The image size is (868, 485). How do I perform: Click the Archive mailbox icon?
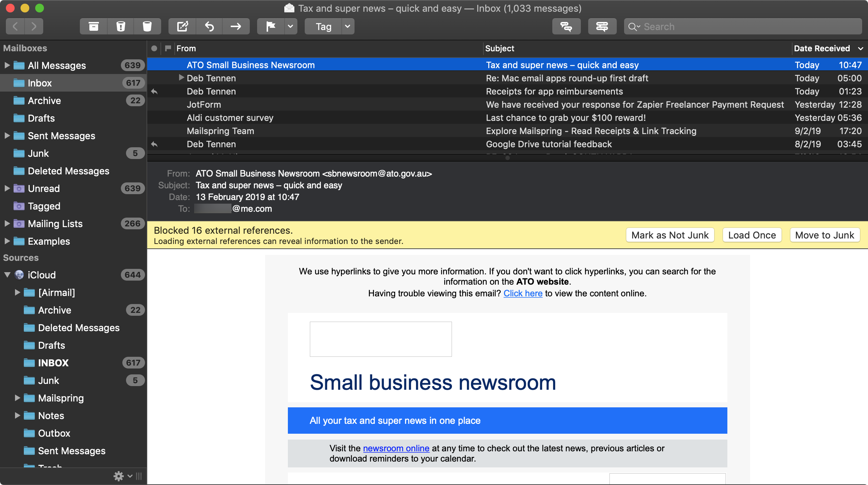tap(18, 100)
